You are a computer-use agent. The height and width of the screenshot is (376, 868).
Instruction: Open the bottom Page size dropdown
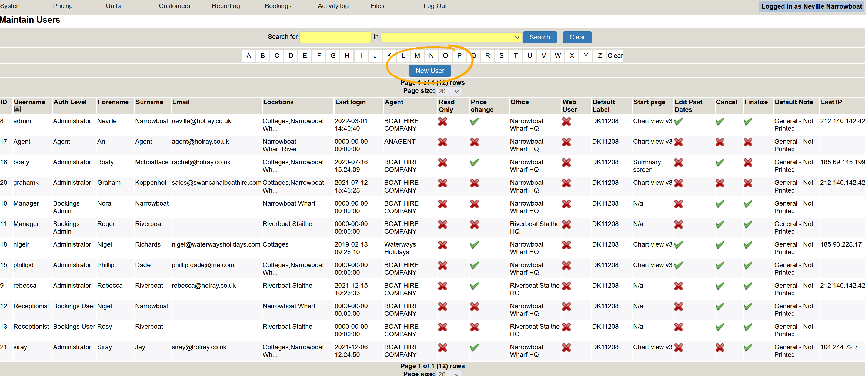(449, 374)
